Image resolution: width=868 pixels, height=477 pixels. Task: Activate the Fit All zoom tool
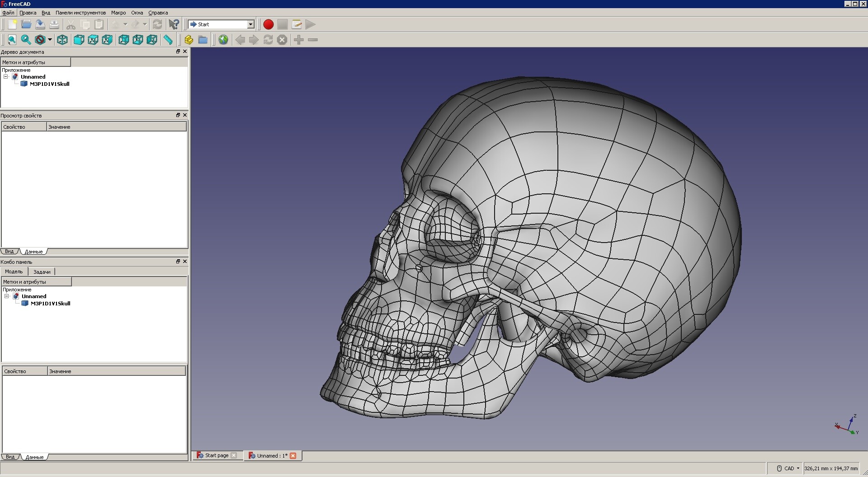(11, 40)
